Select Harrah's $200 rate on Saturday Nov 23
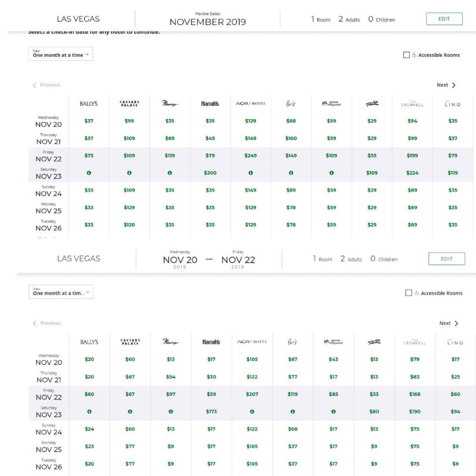 click(x=210, y=173)
